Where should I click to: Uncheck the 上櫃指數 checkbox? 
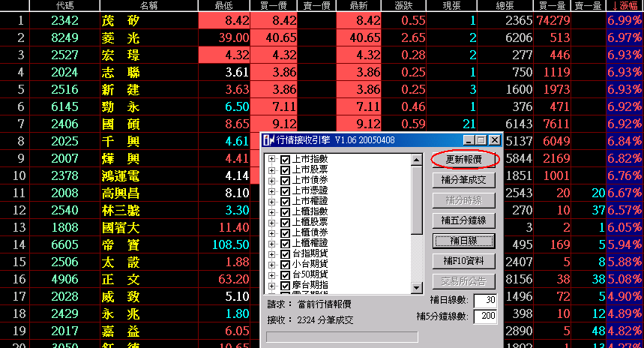tap(285, 212)
